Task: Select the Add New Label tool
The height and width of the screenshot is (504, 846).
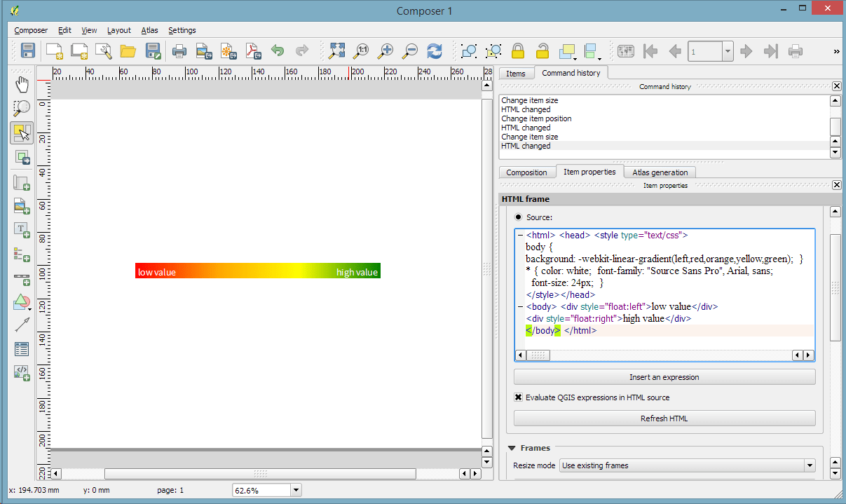Action: [x=22, y=229]
